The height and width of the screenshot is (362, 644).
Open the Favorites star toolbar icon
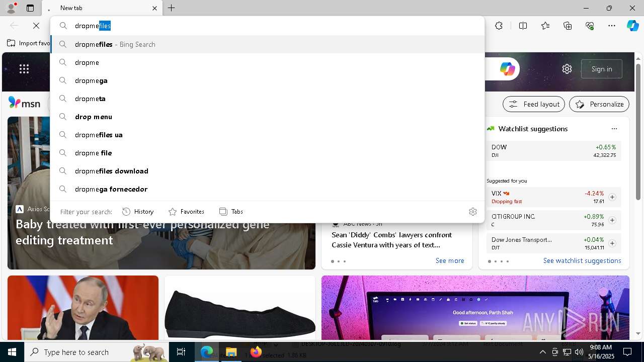pyautogui.click(x=545, y=26)
